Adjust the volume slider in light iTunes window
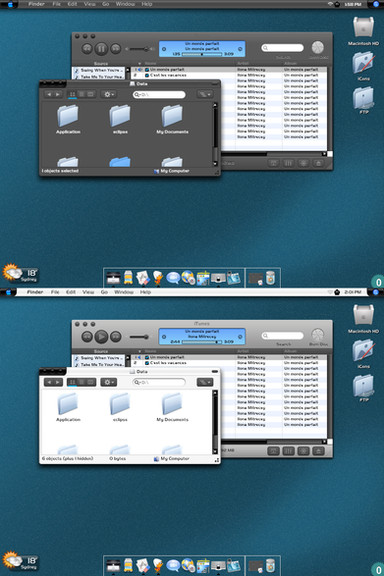The height and width of the screenshot is (576, 384). tap(139, 337)
